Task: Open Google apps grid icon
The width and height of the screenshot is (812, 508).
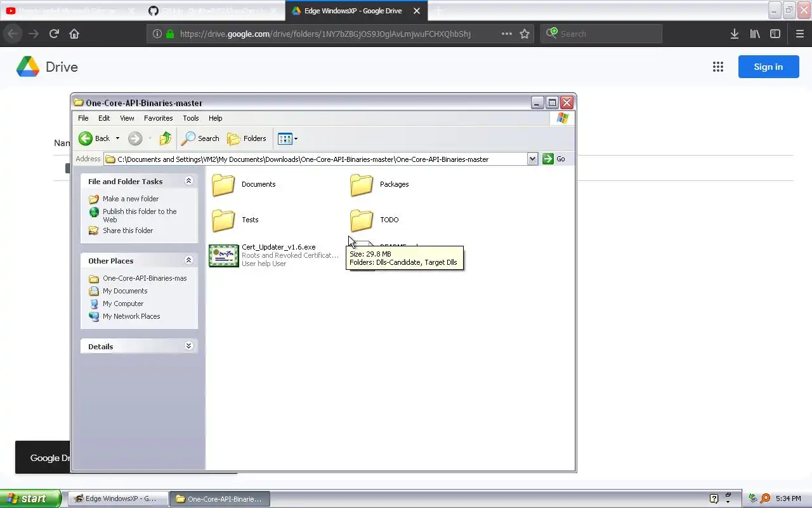Action: point(717,67)
